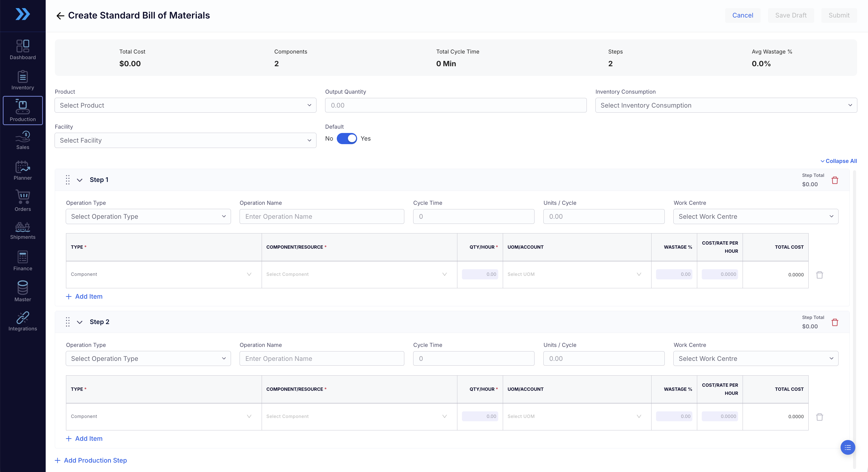Open the Finance menu item
The width and height of the screenshot is (868, 472).
tap(23, 261)
